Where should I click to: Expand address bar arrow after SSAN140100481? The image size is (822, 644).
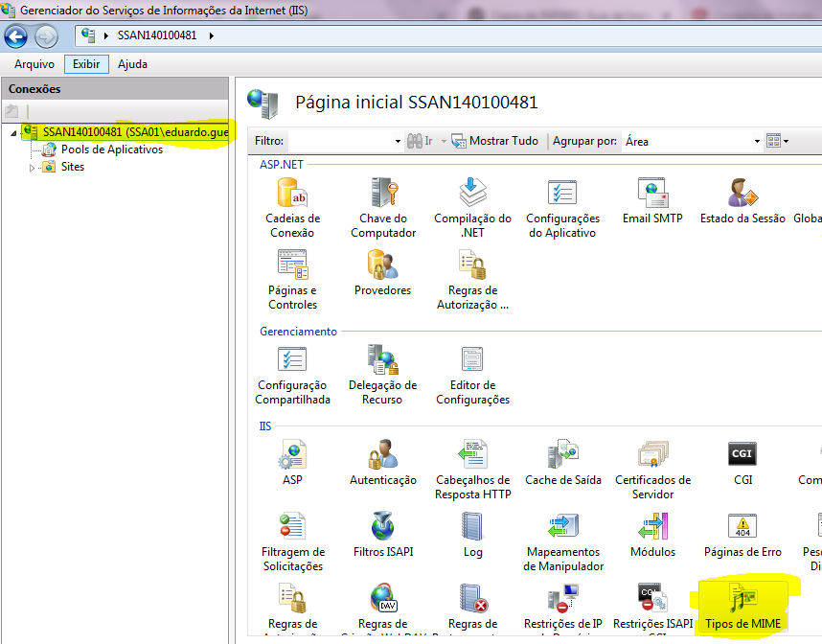212,35
